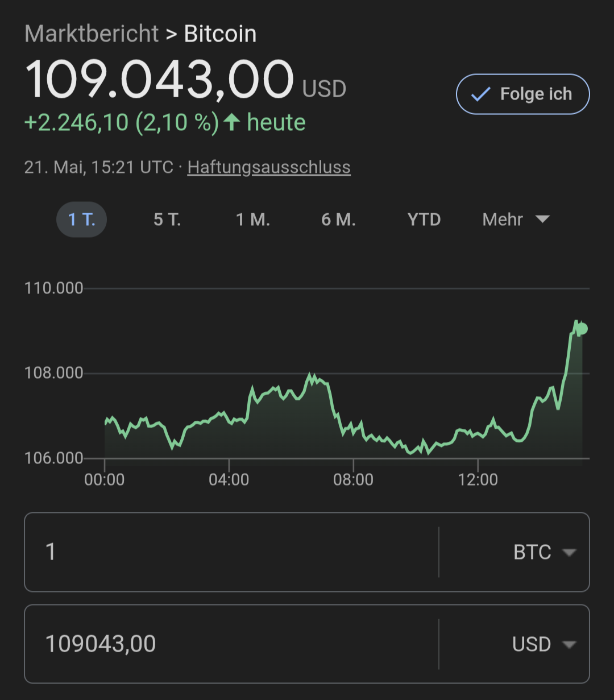
Task: Click the Bitcoin breadcrumb title
Action: 220,34
